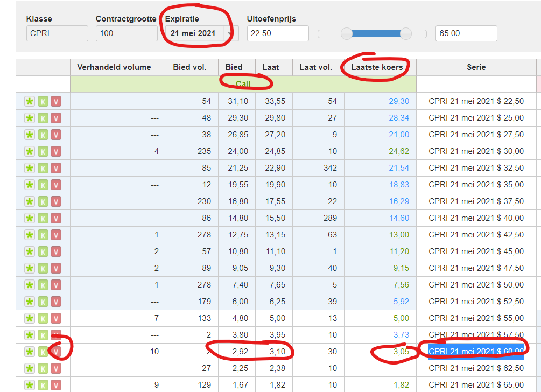Mark the $50,00 series with its star icon
The image size is (541, 392).
coord(30,285)
